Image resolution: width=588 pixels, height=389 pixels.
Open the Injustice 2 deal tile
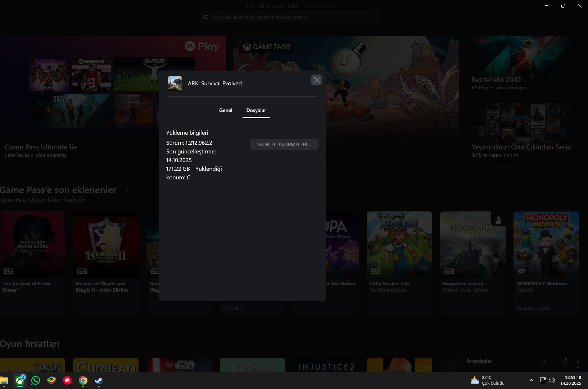tap(326, 365)
